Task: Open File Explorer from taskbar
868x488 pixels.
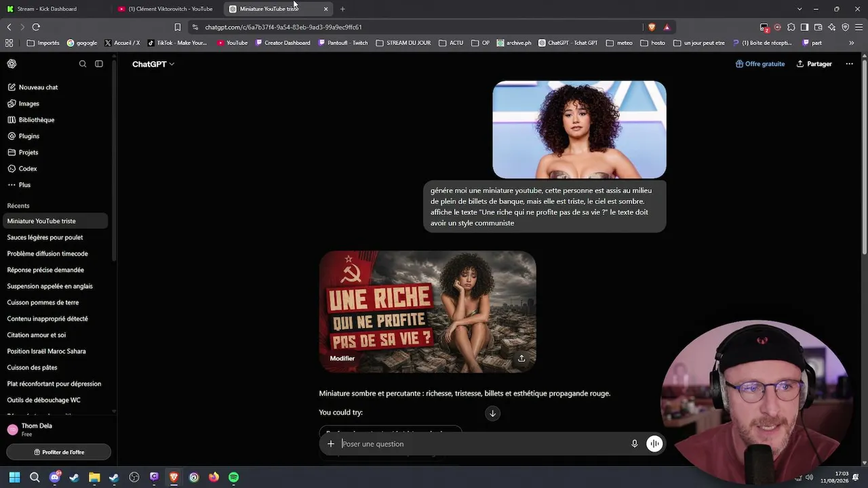Action: [x=94, y=477]
